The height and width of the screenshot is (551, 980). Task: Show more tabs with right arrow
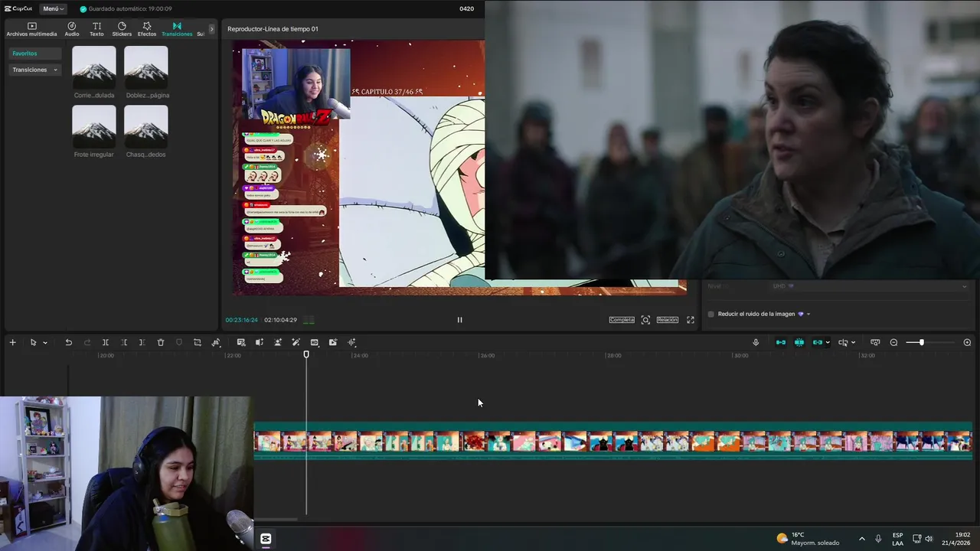point(212,29)
